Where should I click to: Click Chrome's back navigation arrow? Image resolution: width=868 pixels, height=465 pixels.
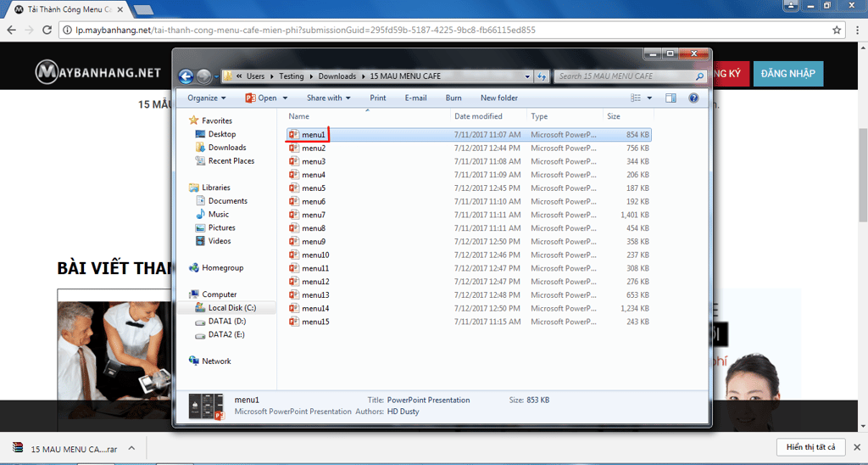point(11,30)
